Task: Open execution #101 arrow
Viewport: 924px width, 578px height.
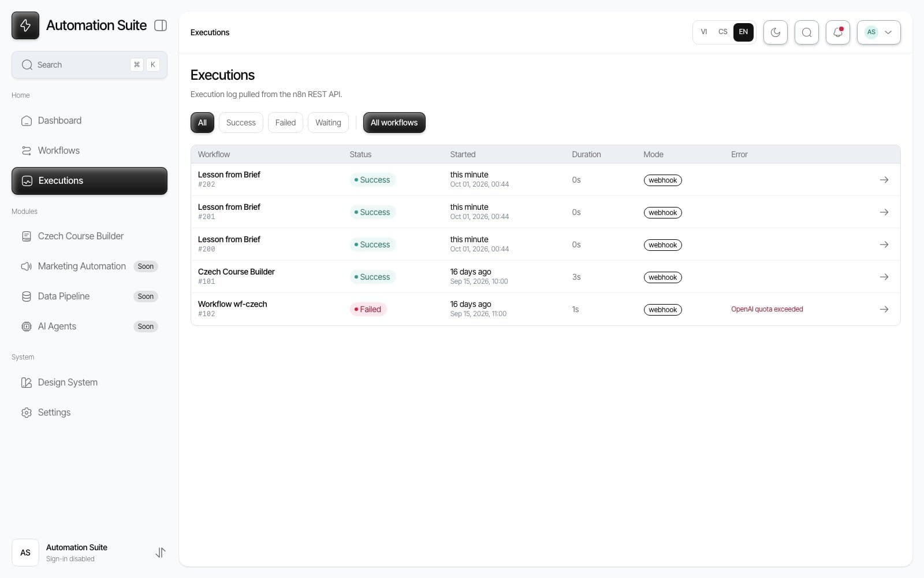Action: click(884, 277)
